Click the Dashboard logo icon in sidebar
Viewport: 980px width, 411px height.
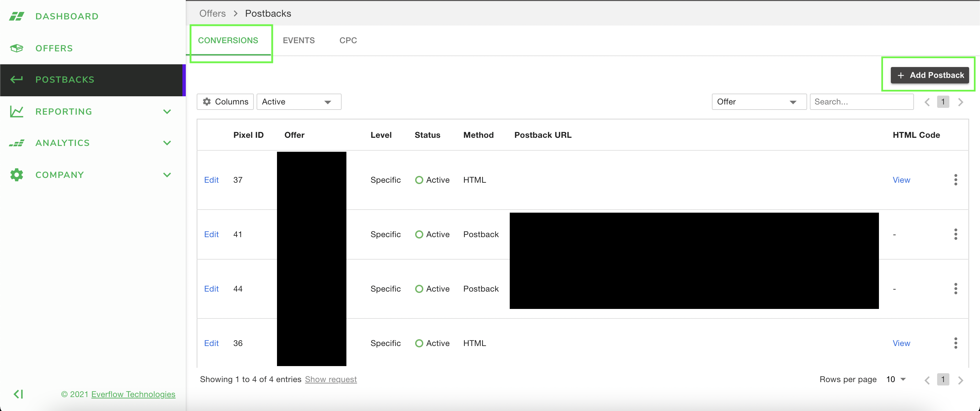coord(16,16)
